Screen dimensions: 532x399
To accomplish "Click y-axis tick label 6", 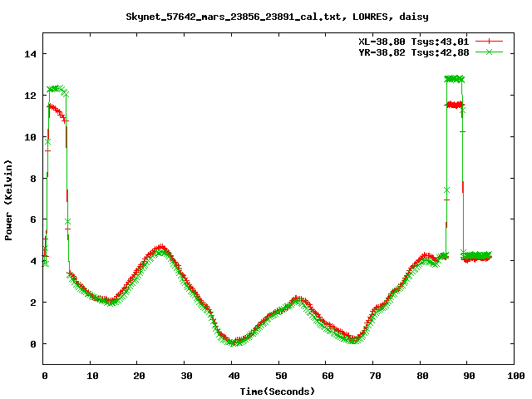I will click(33, 219).
